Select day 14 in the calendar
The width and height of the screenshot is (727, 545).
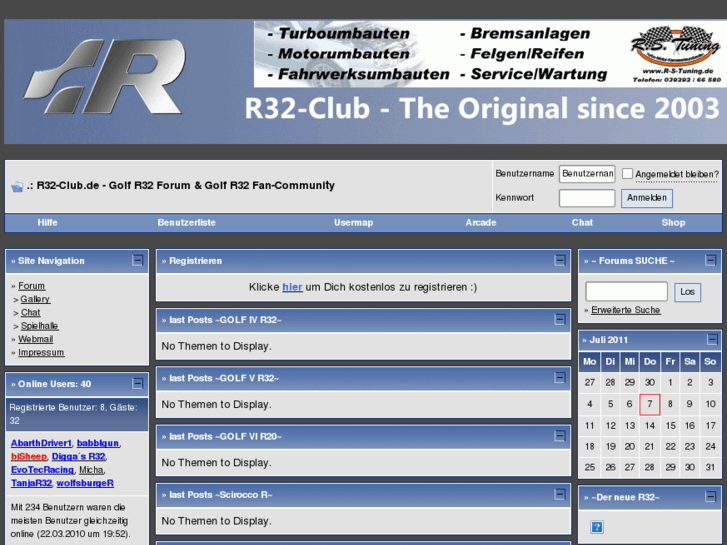click(650, 426)
